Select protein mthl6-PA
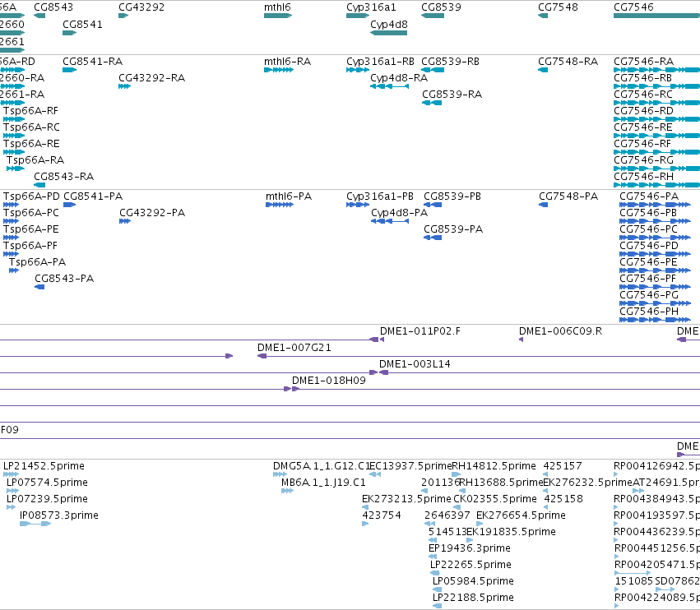This screenshot has width=700, height=610. (289, 196)
